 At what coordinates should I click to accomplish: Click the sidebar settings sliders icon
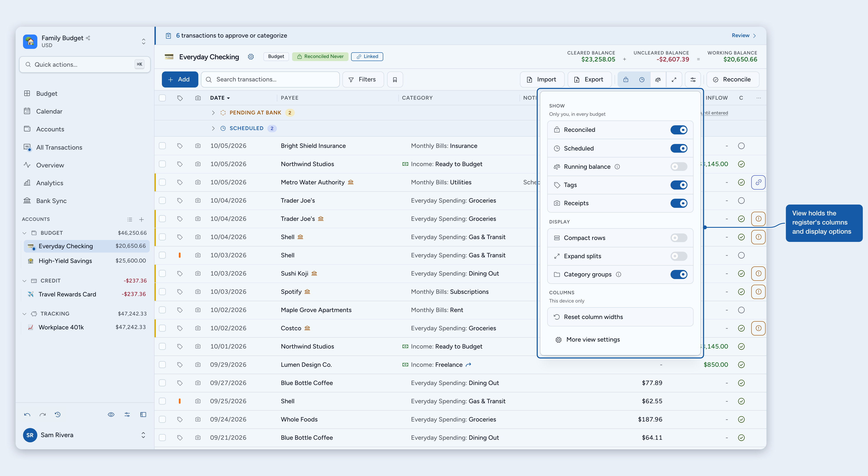pyautogui.click(x=127, y=415)
